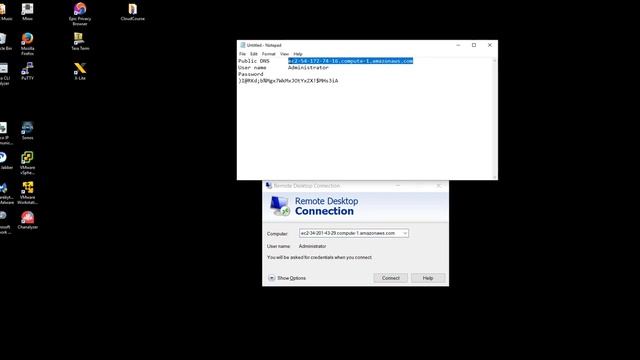Viewport: 640px width, 360px height.
Task: Open the Notepad Edit menu
Action: [x=253, y=54]
